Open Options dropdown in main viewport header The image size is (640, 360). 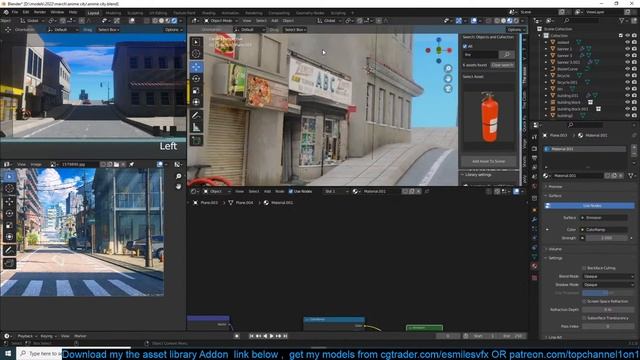coord(516,30)
